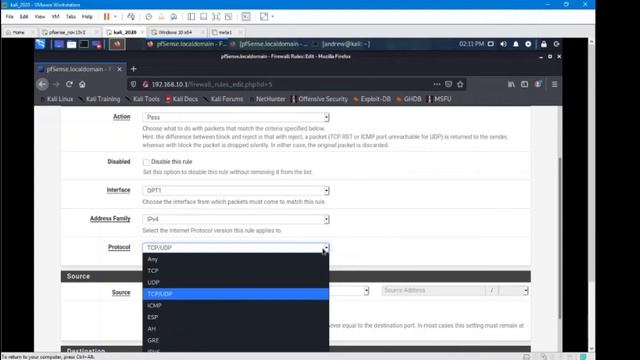Open the Offensive Security bookmark
This screenshot has height=360, width=640.
[x=319, y=99]
